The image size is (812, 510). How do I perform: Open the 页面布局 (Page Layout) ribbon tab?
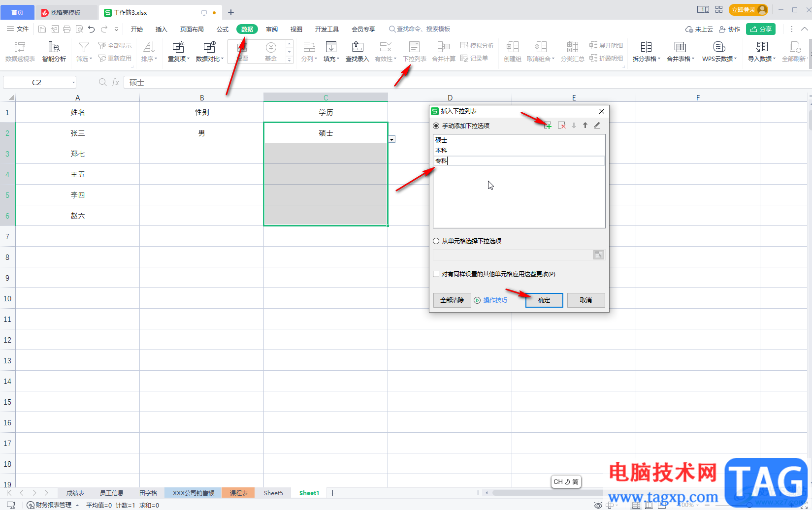tap(192, 29)
